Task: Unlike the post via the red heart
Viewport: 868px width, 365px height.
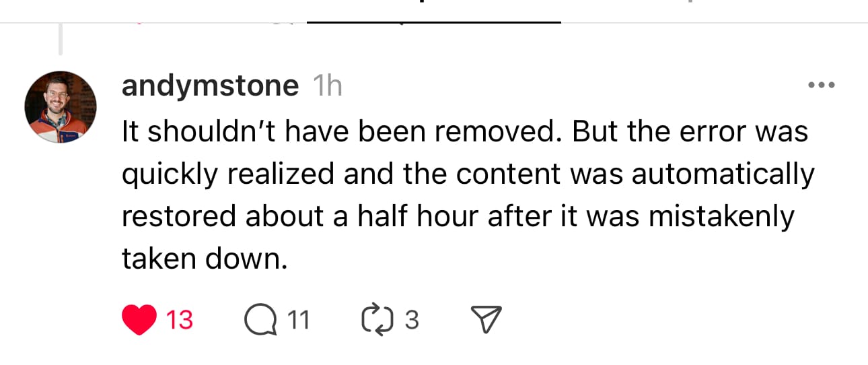Action: [140, 320]
